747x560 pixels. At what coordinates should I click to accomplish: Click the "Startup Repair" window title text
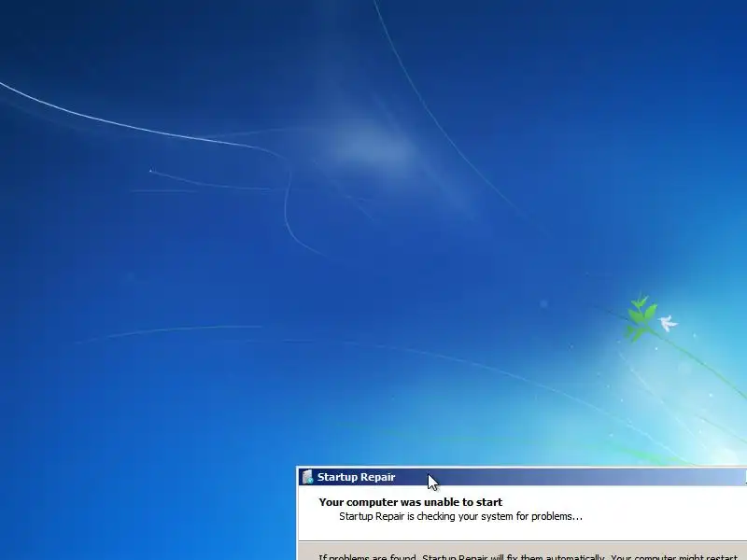(x=356, y=477)
